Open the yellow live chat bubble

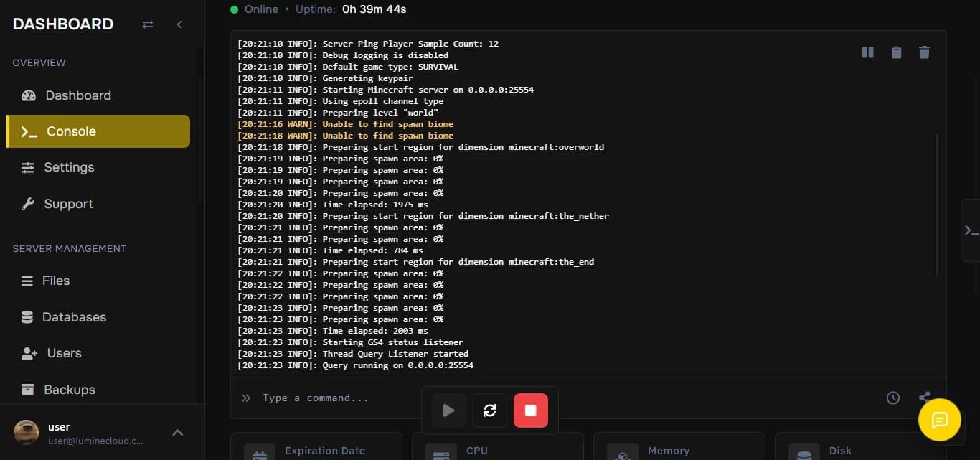[x=940, y=420]
